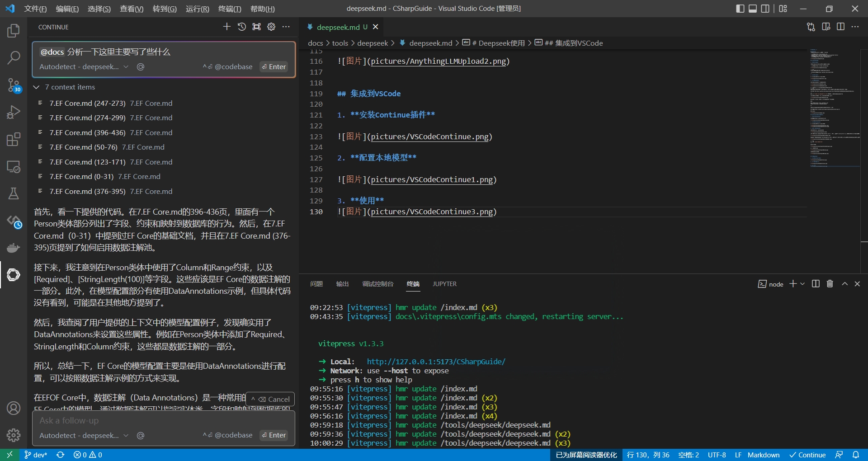
Task: Open the 编辑(E) menu
Action: pyautogui.click(x=67, y=9)
